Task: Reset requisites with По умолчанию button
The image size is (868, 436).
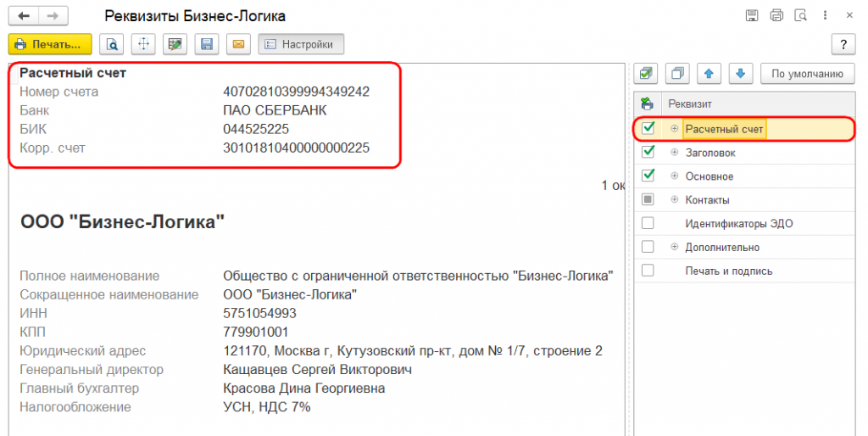Action: pos(807,73)
